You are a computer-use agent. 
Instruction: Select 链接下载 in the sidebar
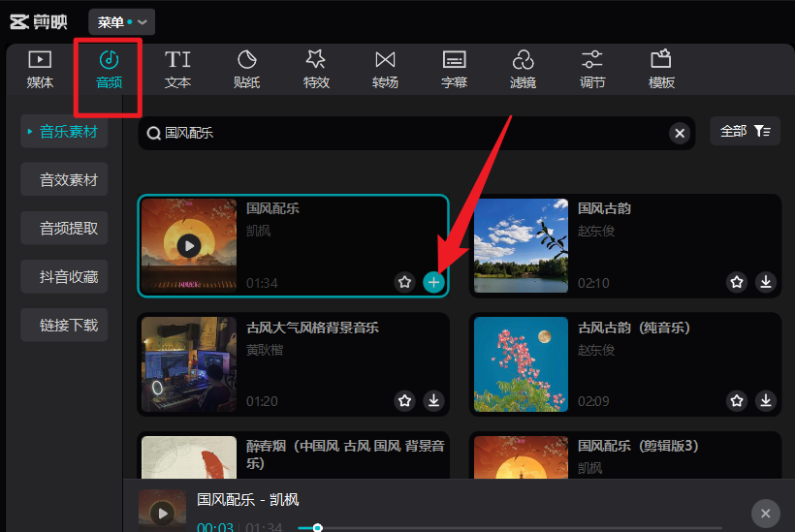pyautogui.click(x=64, y=325)
